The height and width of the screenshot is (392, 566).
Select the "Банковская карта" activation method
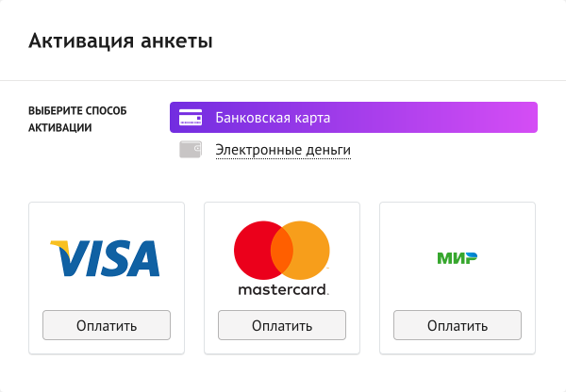click(x=273, y=119)
